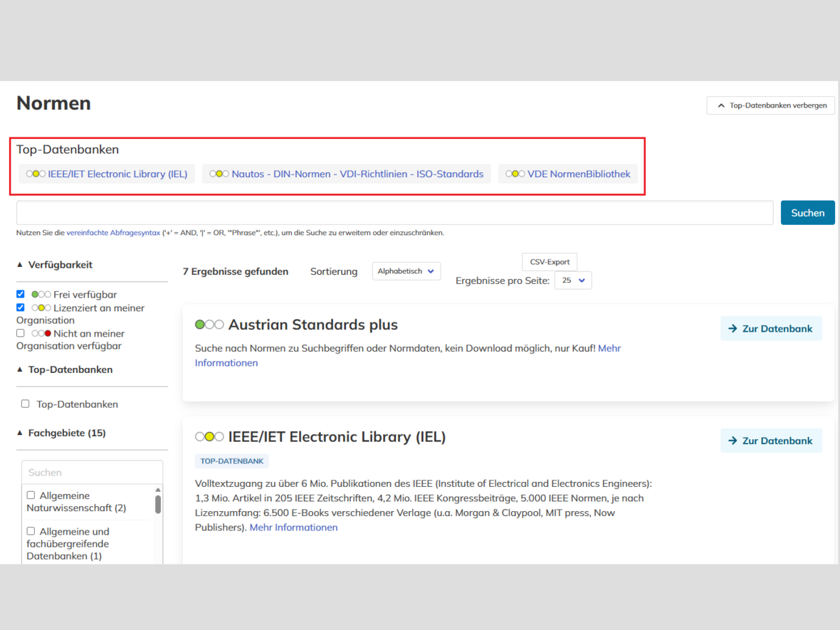Click the red traffic light icon next to Nicht an meiner Organisation
Image resolution: width=840 pixels, height=630 pixels.
point(41,334)
